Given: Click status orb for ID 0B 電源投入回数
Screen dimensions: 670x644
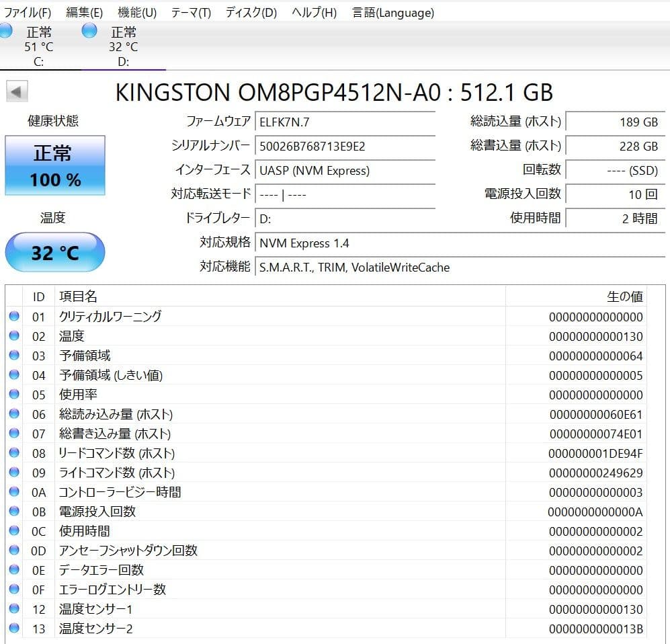Looking at the screenshot, I should pos(14,511).
